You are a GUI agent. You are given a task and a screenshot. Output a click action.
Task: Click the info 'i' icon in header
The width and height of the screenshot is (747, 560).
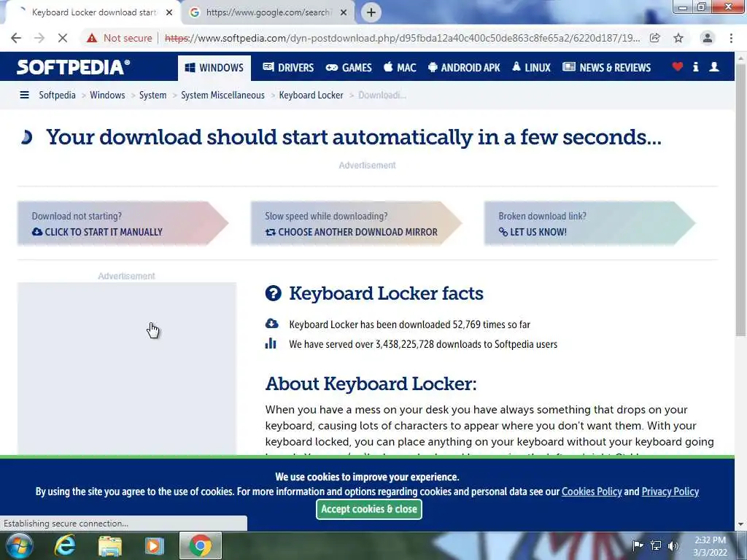tap(695, 66)
